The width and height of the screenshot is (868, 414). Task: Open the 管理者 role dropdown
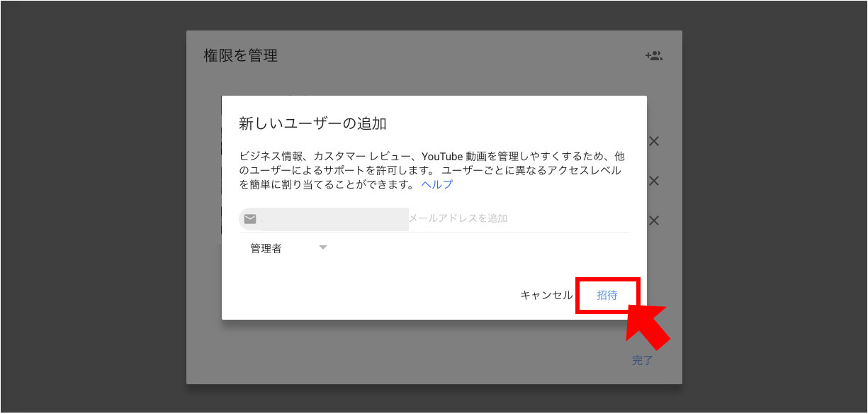click(288, 249)
